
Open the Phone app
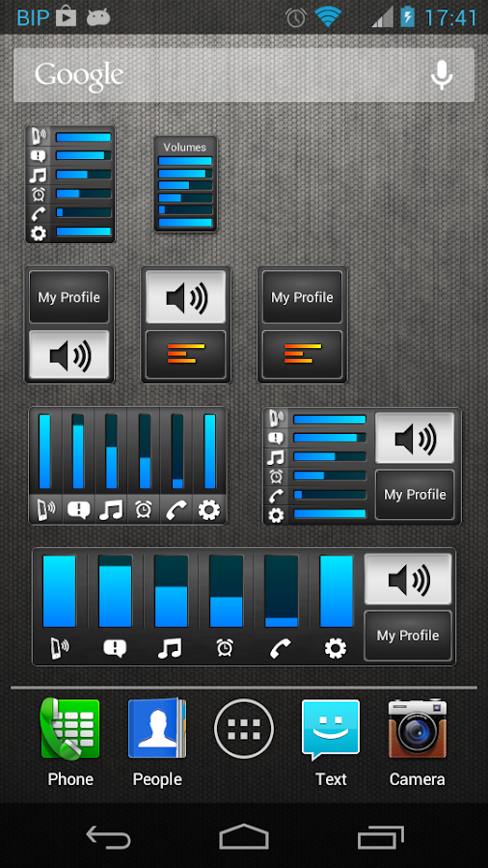click(x=69, y=742)
